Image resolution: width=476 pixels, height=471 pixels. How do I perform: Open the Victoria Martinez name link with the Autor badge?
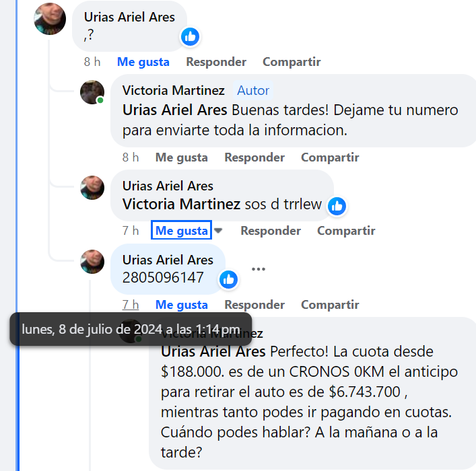coord(173,90)
